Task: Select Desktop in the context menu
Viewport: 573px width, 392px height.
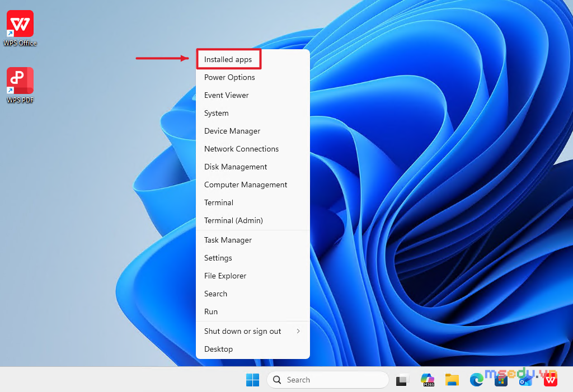Action: pyautogui.click(x=253, y=350)
